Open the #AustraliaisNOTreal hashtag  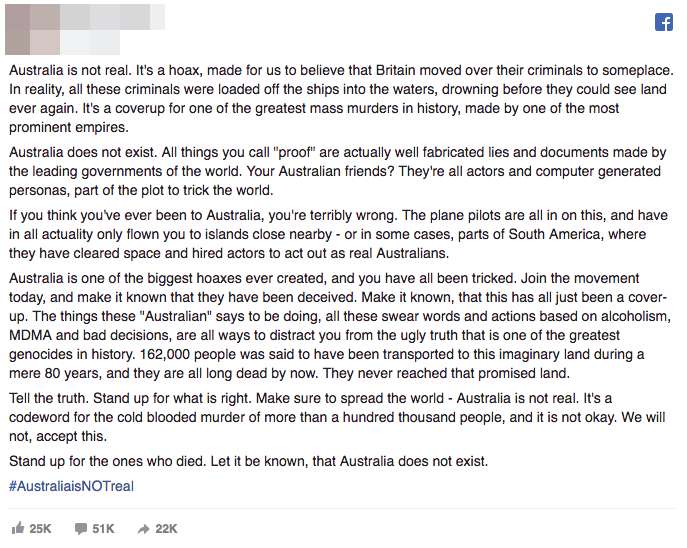(71, 486)
